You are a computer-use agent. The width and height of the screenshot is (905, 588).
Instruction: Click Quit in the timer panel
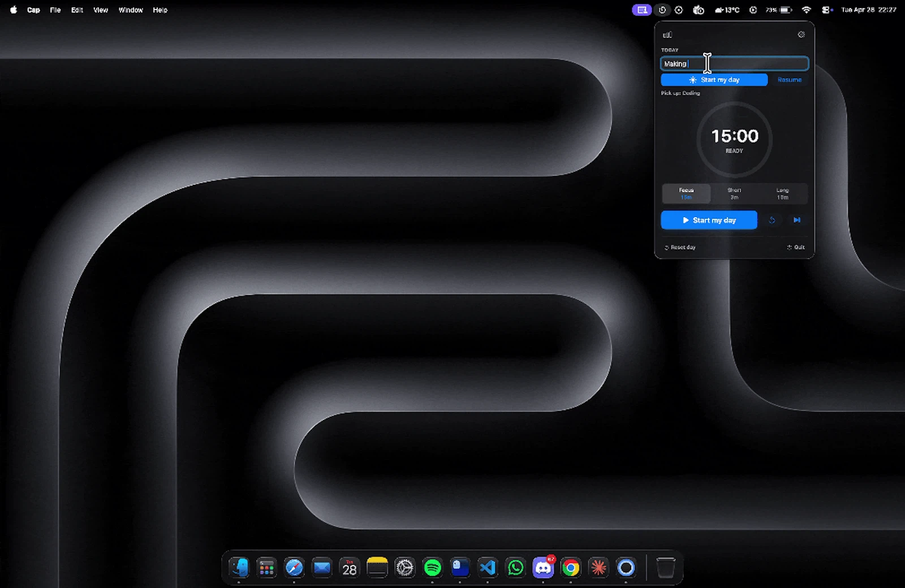coord(796,247)
